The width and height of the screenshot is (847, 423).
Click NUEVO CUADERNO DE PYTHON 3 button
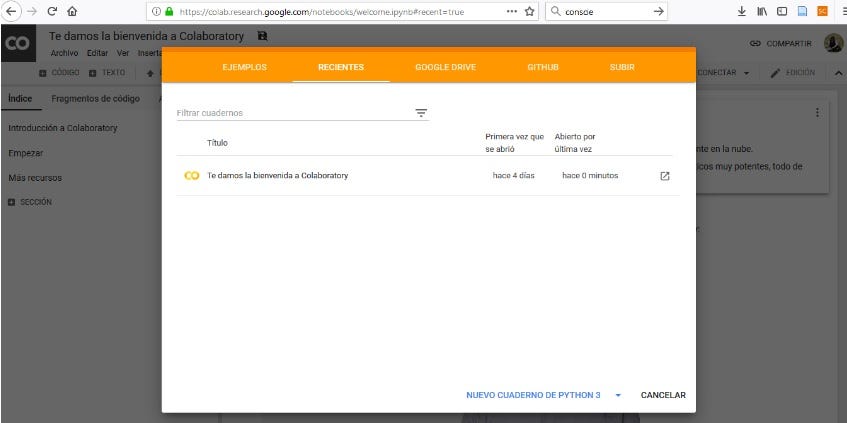pos(533,395)
